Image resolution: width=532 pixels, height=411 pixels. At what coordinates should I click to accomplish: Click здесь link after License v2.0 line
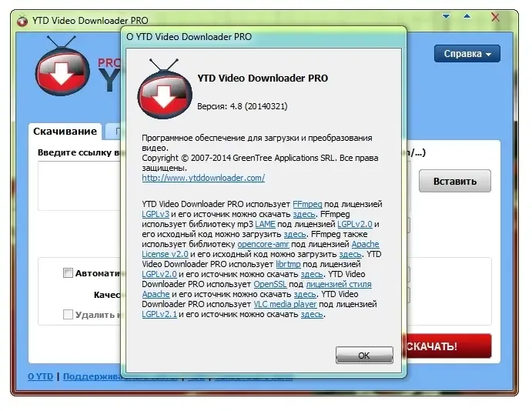click(350, 254)
